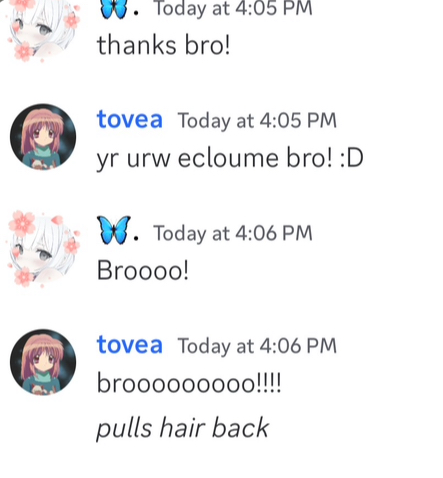The height and width of the screenshot is (478, 443).
Task: Select message 'yr urw ecloume bro! :D'
Action: pos(230,158)
